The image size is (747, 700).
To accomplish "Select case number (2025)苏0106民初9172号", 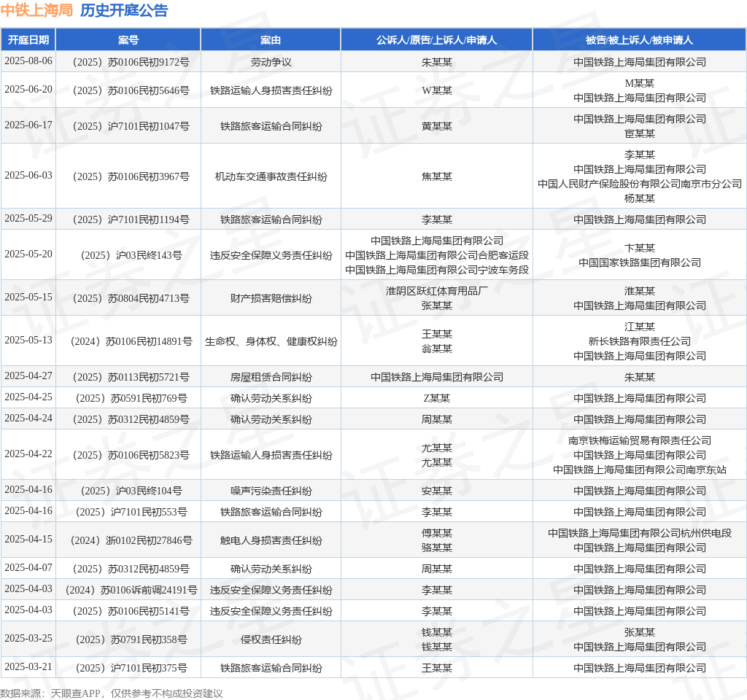I will pyautogui.click(x=131, y=63).
